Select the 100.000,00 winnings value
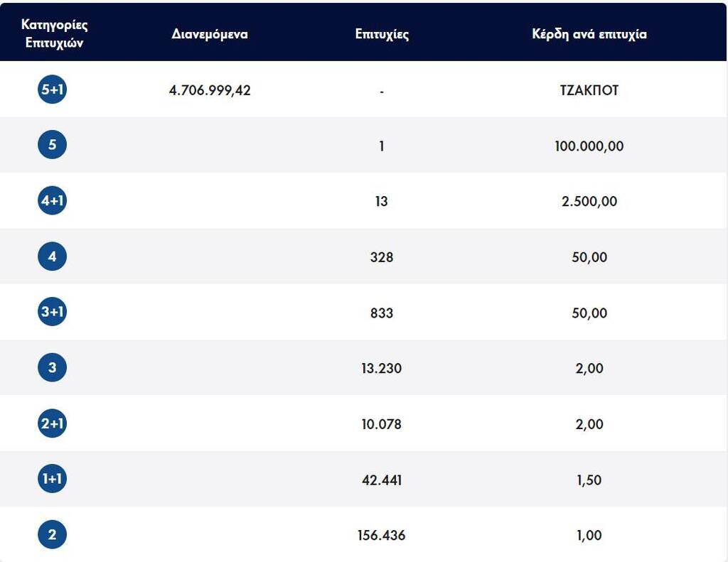728x562 pixels. (589, 146)
